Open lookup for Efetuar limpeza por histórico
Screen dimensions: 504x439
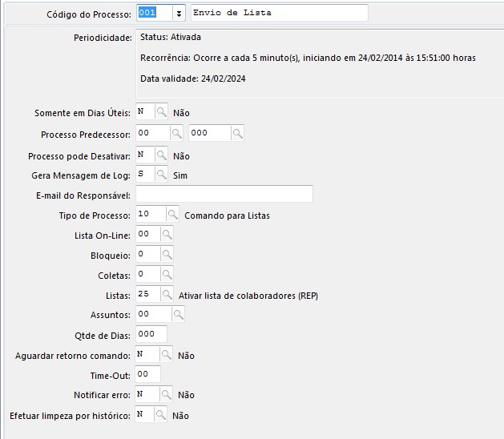click(161, 415)
